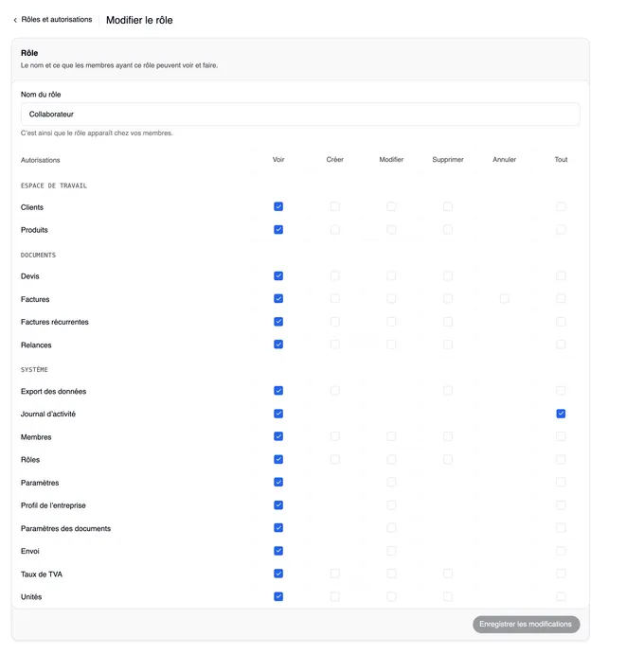Click the 'Autorisations' column header
The width and height of the screenshot is (644, 654).
pos(41,160)
